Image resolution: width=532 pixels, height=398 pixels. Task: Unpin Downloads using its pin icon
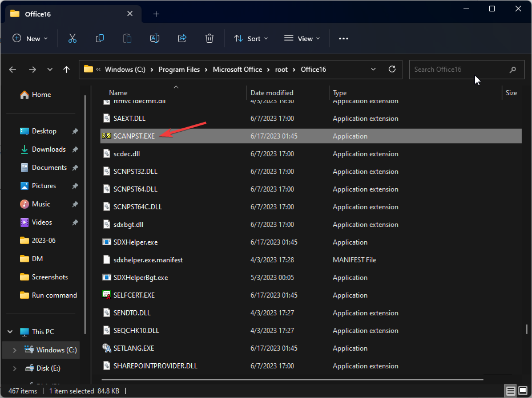[75, 149]
